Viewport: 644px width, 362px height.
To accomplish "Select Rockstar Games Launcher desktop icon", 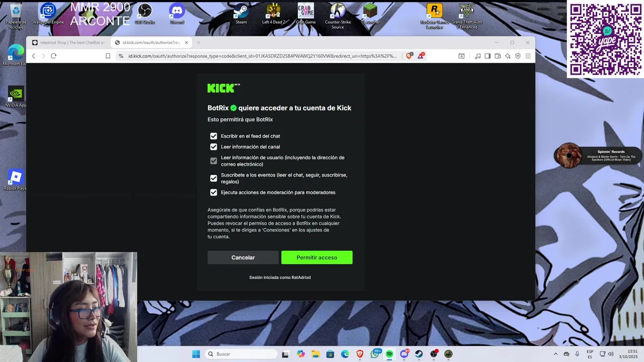I will coord(435,17).
